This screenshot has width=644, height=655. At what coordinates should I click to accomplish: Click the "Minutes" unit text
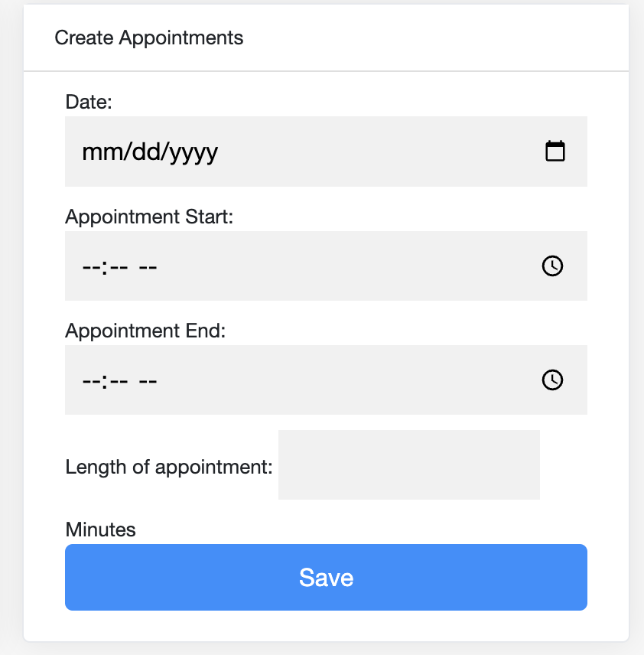pyautogui.click(x=101, y=530)
